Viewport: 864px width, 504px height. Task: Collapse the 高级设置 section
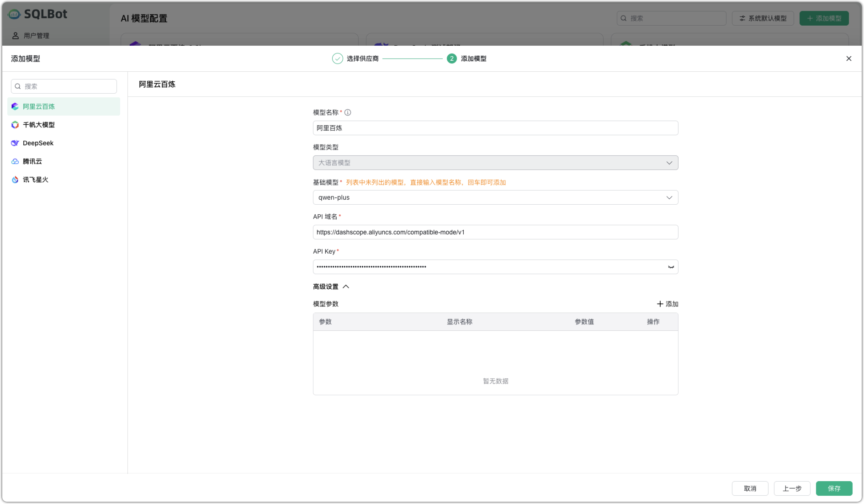coord(346,286)
